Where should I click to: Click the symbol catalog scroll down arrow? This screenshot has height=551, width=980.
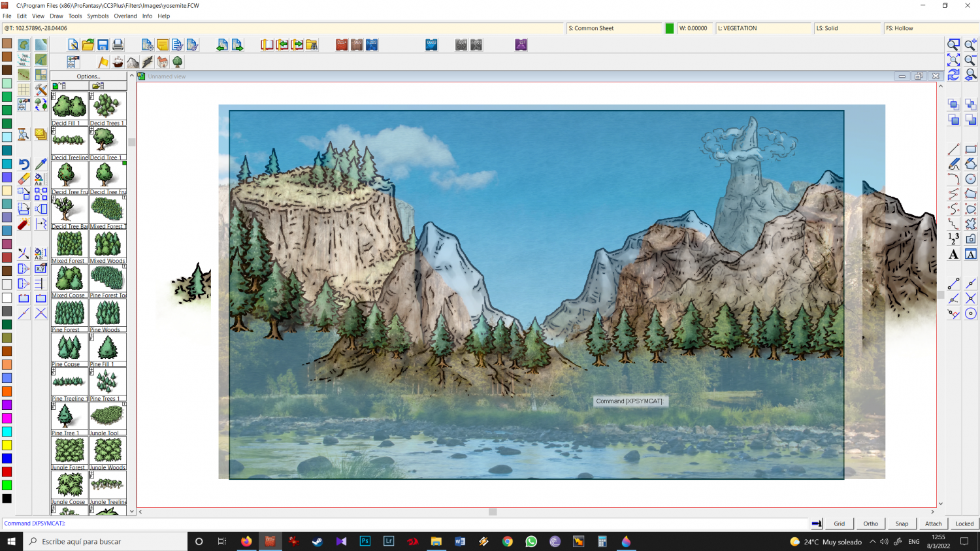point(132,511)
